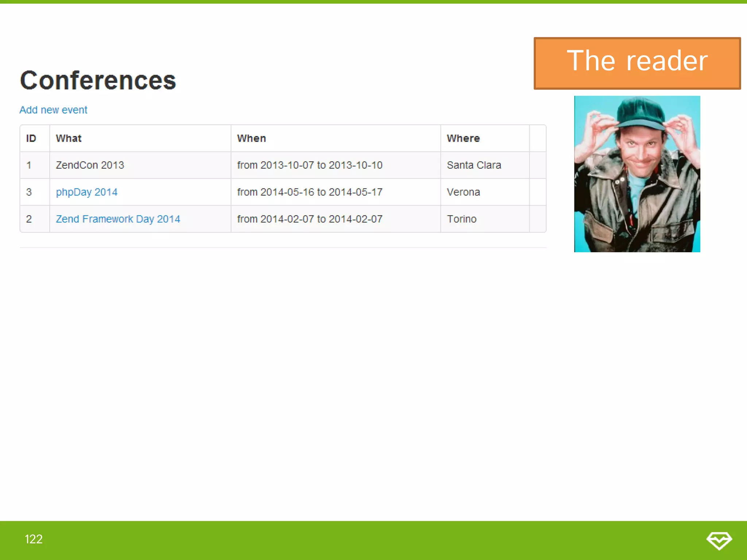
Task: Open the phpDay 2014 link
Action: coord(86,192)
